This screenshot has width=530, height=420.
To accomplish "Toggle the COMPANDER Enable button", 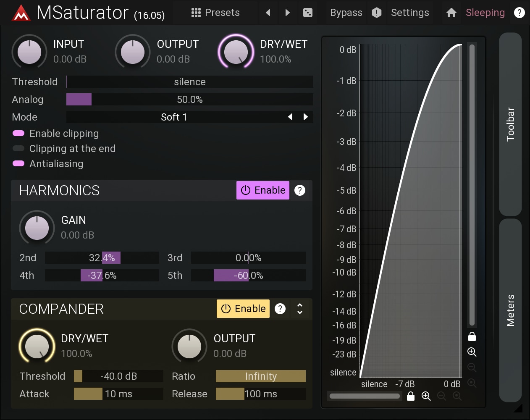I will (243, 309).
